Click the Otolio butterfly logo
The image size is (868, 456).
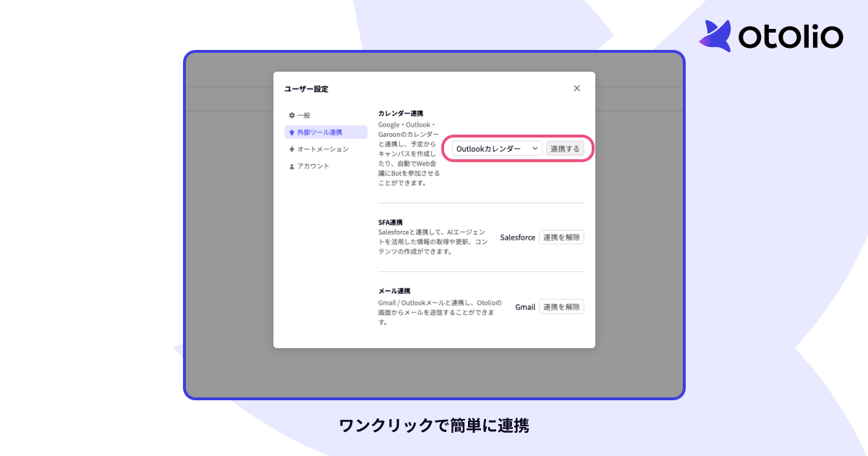pyautogui.click(x=717, y=34)
